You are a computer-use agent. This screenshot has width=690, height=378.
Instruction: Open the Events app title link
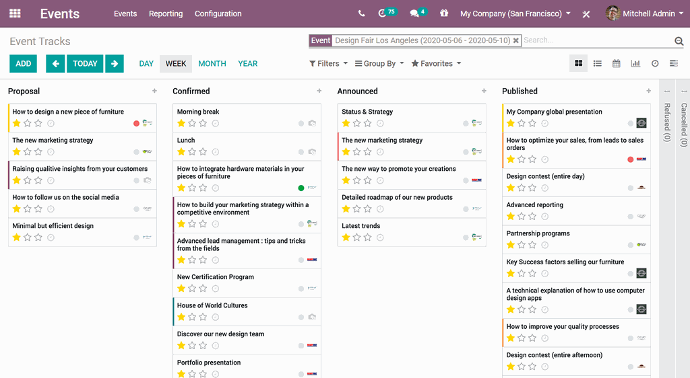pyautogui.click(x=60, y=14)
